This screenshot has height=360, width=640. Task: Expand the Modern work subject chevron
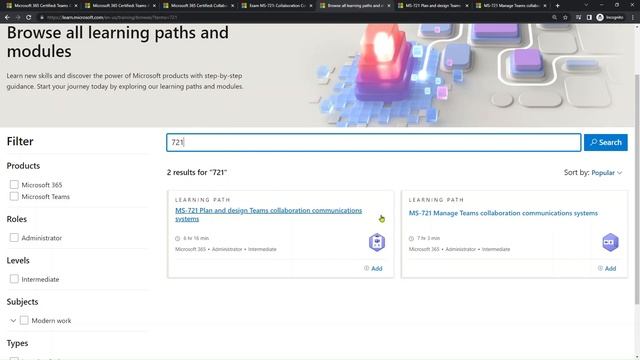[13, 321]
